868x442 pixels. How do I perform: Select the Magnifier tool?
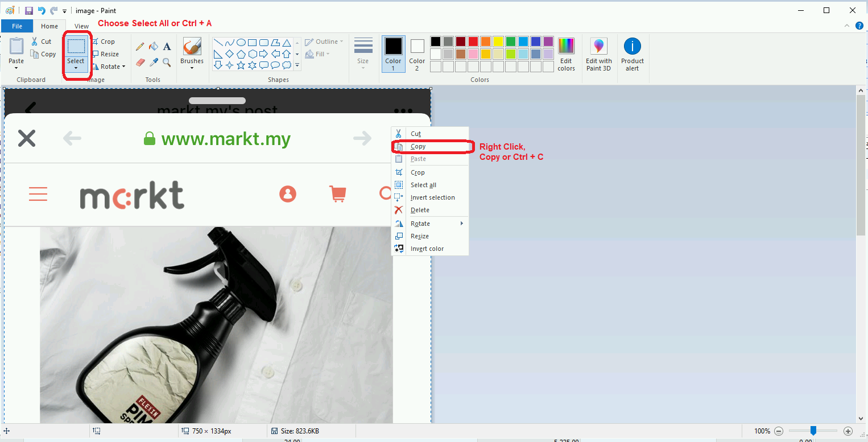(x=167, y=62)
